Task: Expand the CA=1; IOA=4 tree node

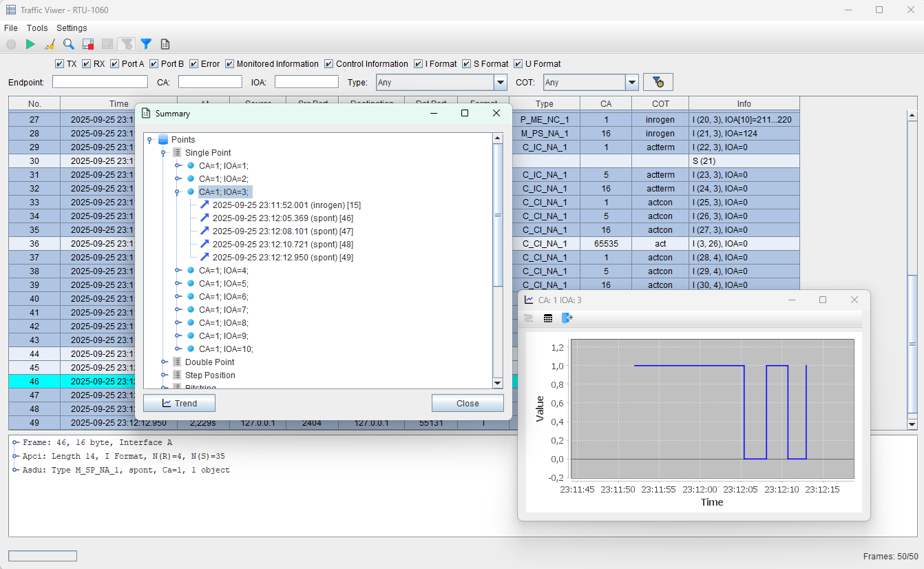Action: [x=178, y=270]
